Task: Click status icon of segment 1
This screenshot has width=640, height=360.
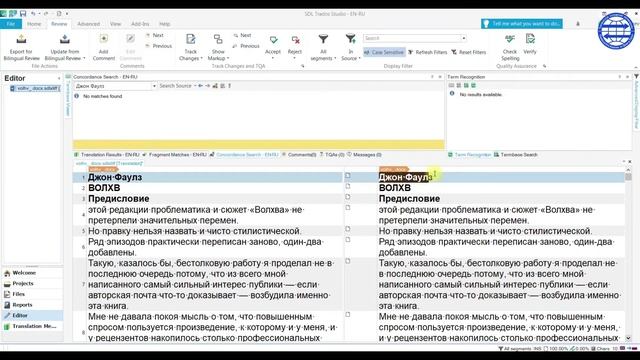Action: [x=348, y=176]
